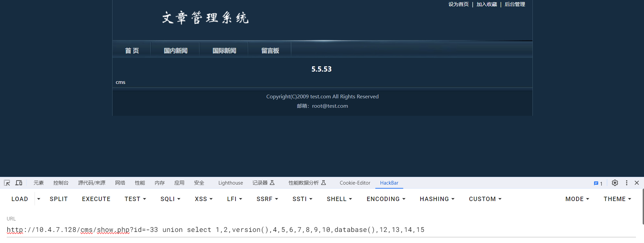Screen dimensions: 644x243
Task: Activate the inspect element picker icon
Action: 7,183
